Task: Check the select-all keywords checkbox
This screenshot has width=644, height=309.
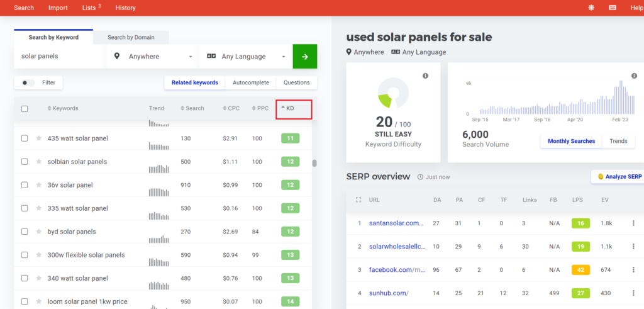Action: pos(25,108)
